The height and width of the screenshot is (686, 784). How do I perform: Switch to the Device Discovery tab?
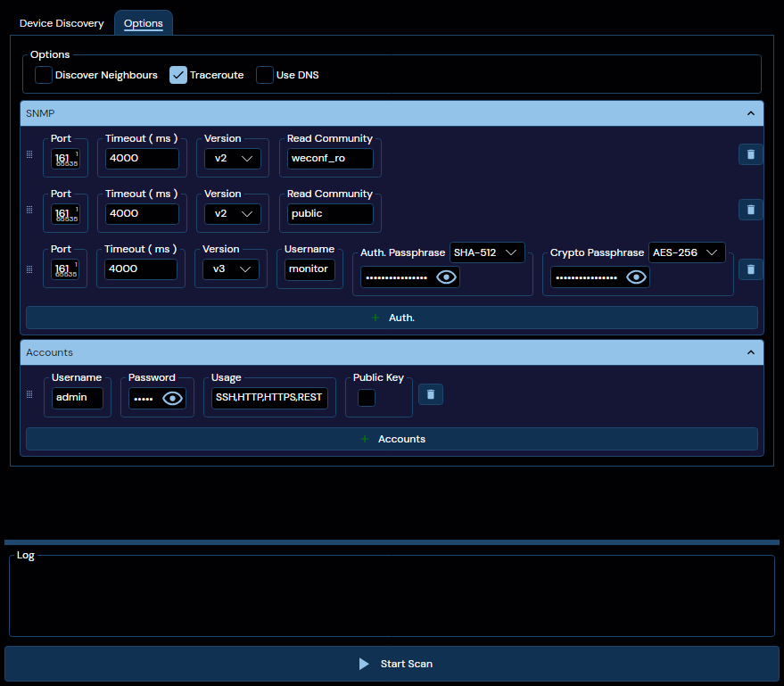tap(62, 23)
